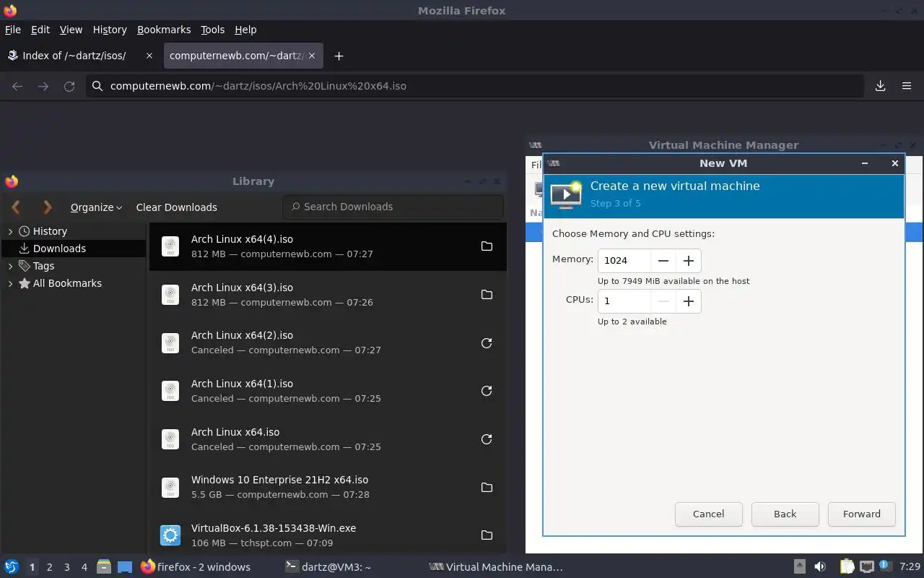The image size is (924, 578).
Task: Retry the canceled Arch Linux x64.iso download
Action: pyautogui.click(x=487, y=439)
